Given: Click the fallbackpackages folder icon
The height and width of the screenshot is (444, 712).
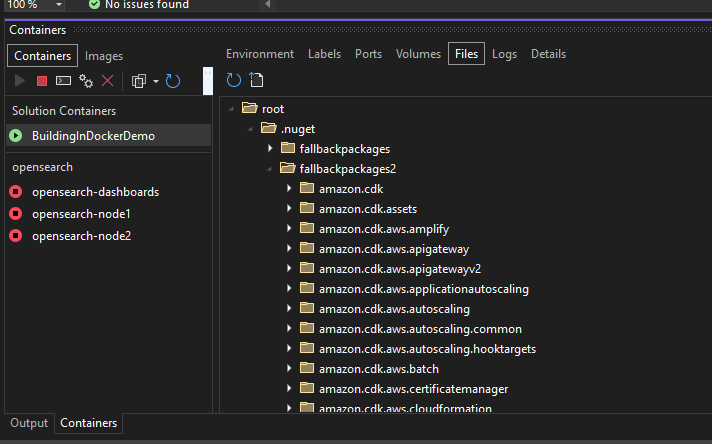Looking at the screenshot, I should point(287,148).
